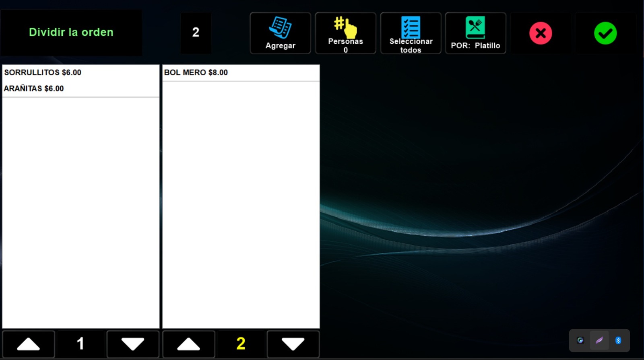Select the ARAÑITAS $6.00 item

[x=34, y=88]
